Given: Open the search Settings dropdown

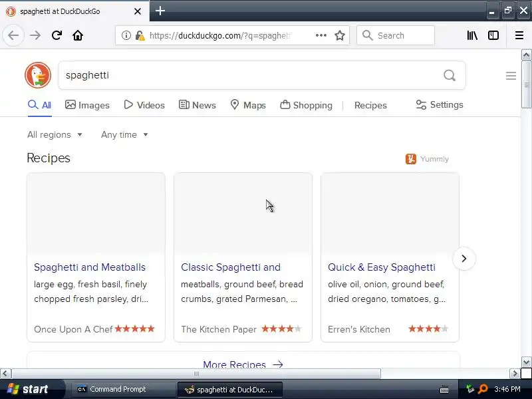Looking at the screenshot, I should pyautogui.click(x=440, y=105).
